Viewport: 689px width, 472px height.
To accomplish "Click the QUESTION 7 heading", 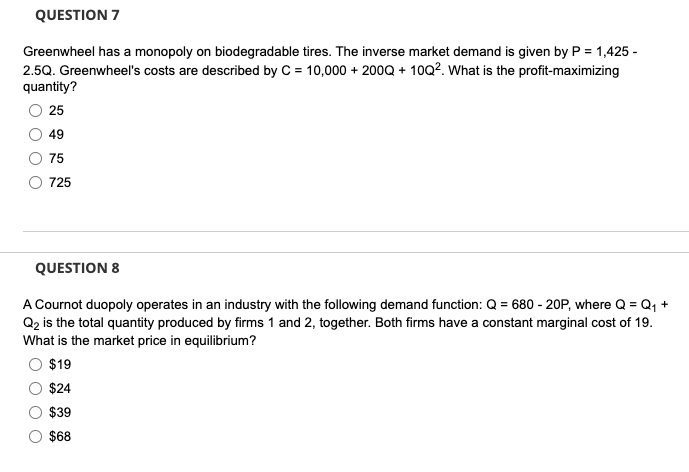I will pos(77,15).
